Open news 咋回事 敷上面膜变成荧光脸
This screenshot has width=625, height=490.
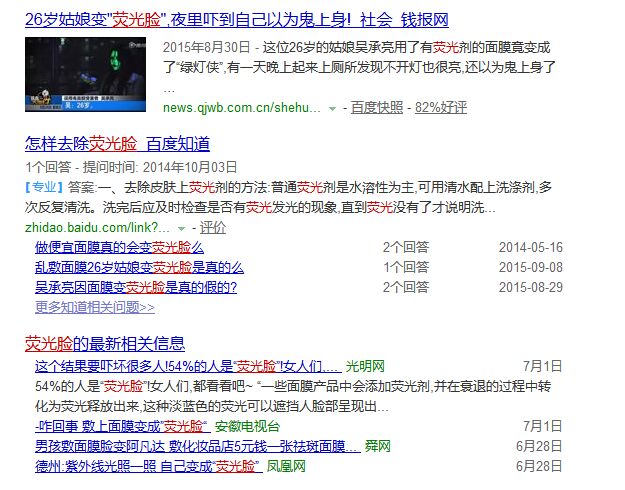(122, 426)
